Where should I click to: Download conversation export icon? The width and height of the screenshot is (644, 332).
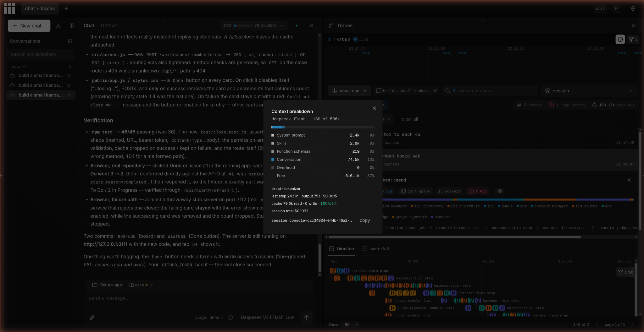[x=58, y=26]
